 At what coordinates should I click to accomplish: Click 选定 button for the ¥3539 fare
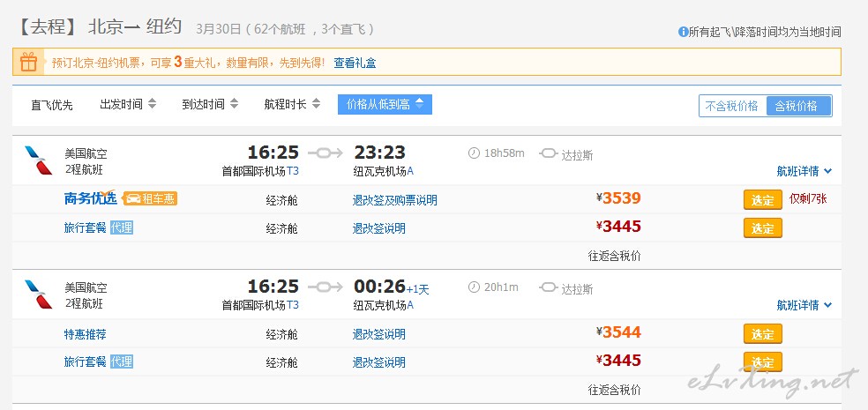(x=762, y=200)
